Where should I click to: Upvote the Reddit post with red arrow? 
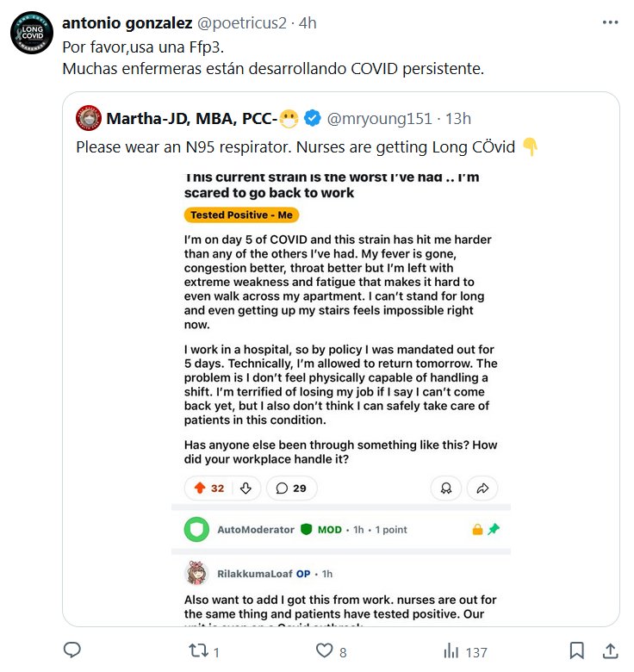(200, 488)
